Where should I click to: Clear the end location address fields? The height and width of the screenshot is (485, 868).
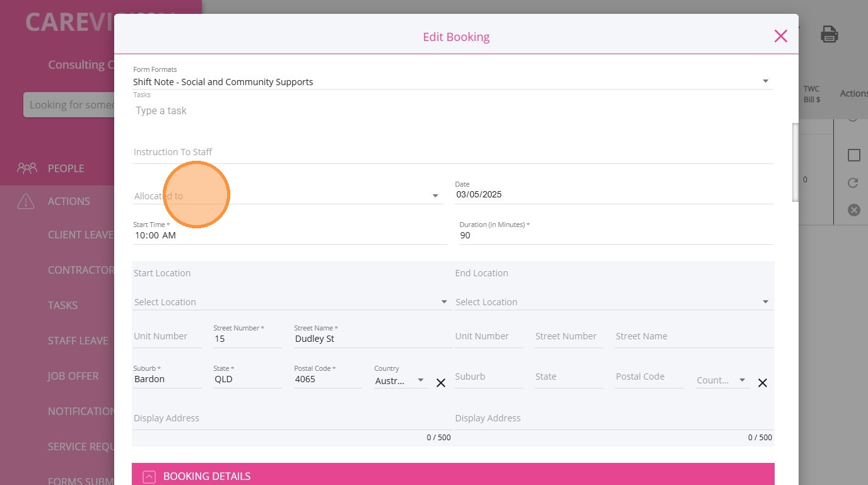pyautogui.click(x=763, y=383)
